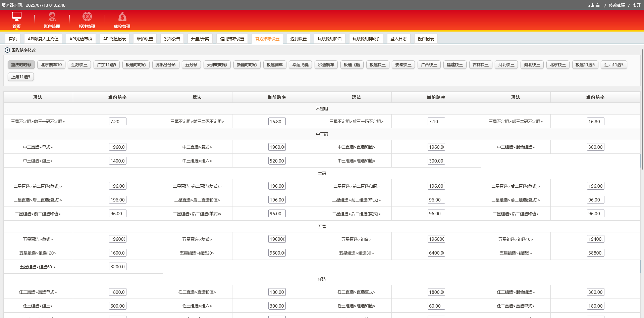Edit the 前三一码不定胆 odds field
This screenshot has height=318, width=644.
(x=118, y=122)
